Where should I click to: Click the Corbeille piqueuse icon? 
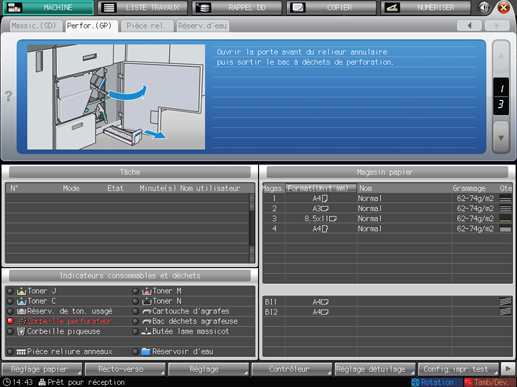coord(21,331)
